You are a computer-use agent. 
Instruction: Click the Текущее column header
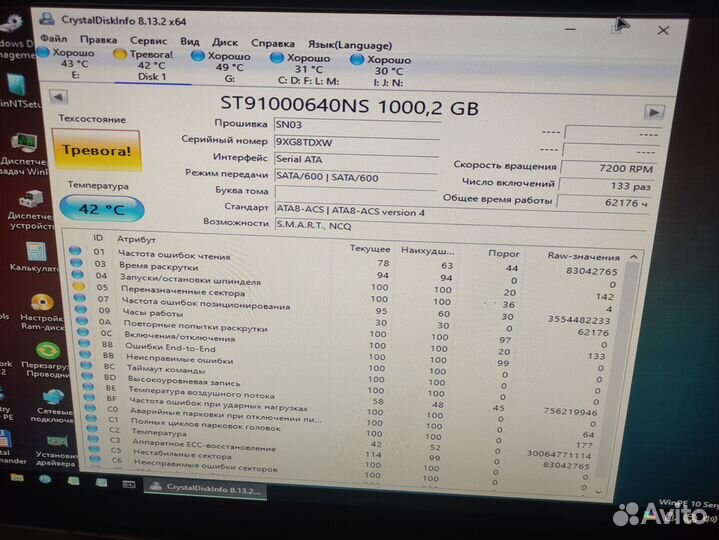370,248
